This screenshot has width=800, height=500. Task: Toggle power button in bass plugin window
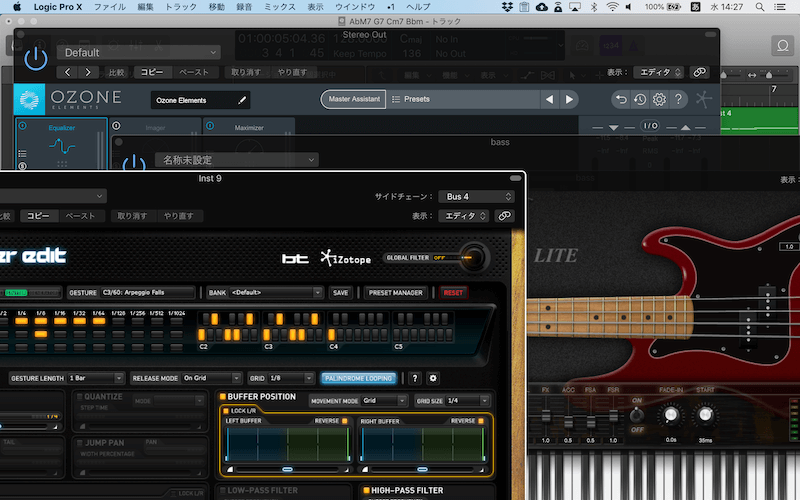(134, 163)
